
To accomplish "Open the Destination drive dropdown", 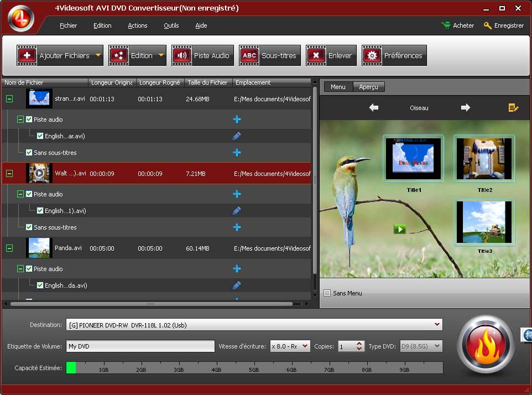I will point(437,325).
